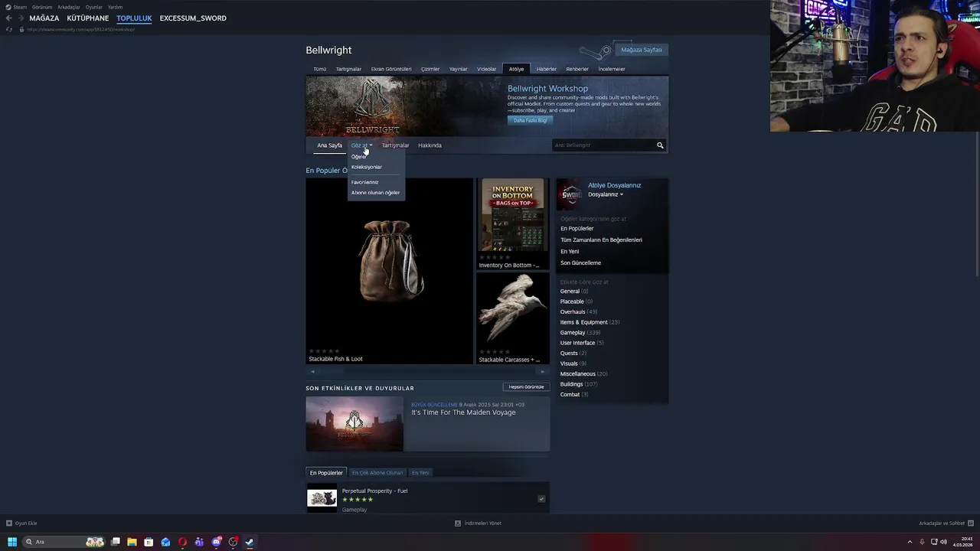Toggle the subscribed checkmark on Perpetual Prosperity
Viewport: 980px width, 551px height.
[x=541, y=499]
